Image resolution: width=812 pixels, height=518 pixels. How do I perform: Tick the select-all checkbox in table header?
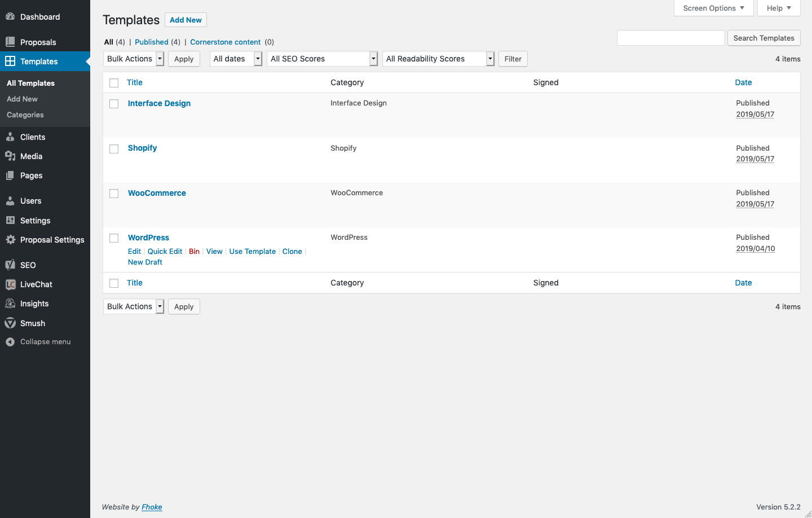tap(114, 83)
